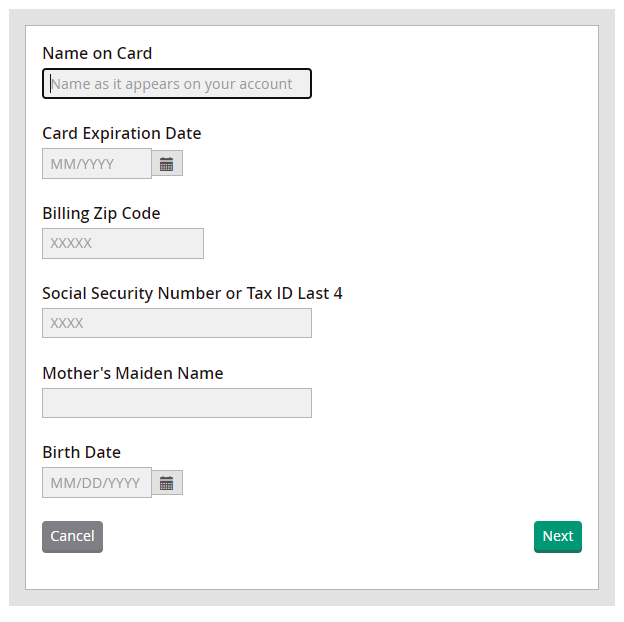Image resolution: width=624 pixels, height=622 pixels.
Task: Click the 'Social Security Number or Tax ID Last 4' label
Action: (x=192, y=293)
